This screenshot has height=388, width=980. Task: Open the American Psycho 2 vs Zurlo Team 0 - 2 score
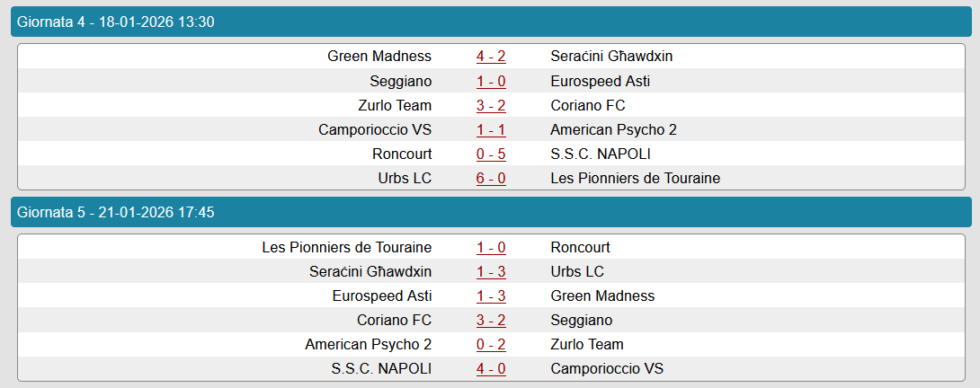pyautogui.click(x=491, y=344)
